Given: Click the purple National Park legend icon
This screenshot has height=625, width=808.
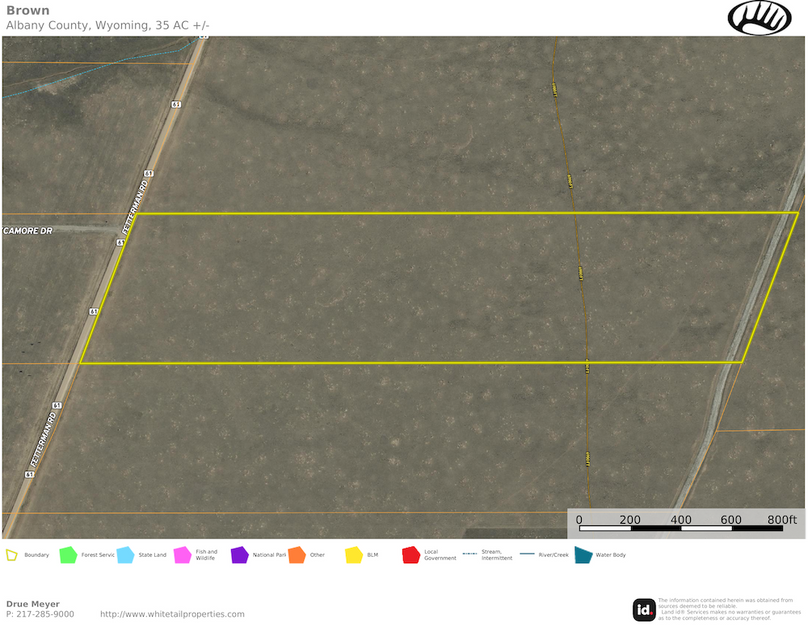Looking at the screenshot, I should tap(239, 555).
